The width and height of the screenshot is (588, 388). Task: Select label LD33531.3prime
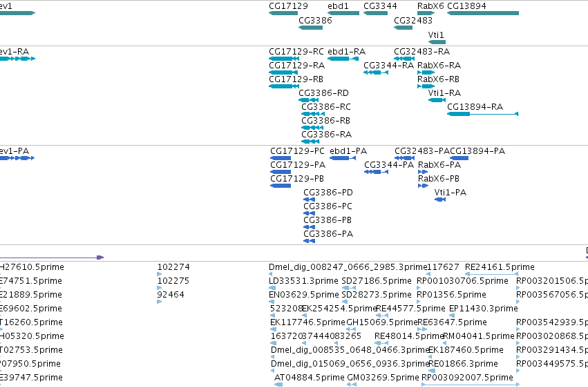click(303, 281)
